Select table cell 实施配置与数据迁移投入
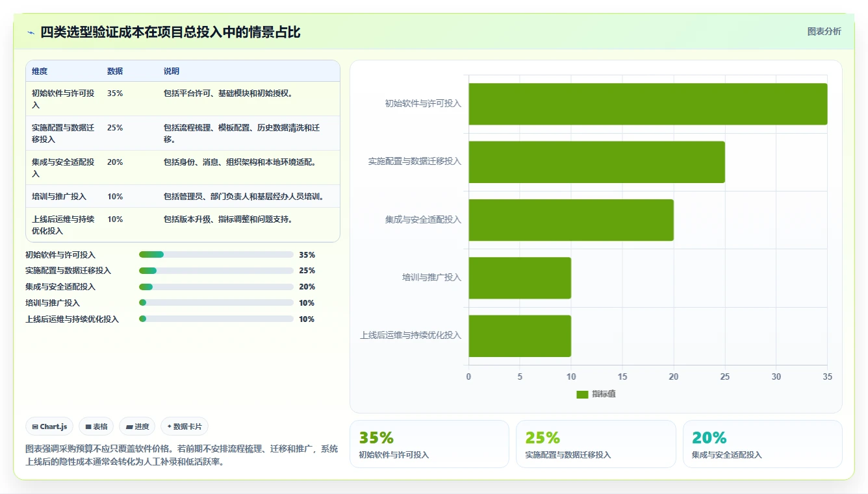 coord(63,133)
